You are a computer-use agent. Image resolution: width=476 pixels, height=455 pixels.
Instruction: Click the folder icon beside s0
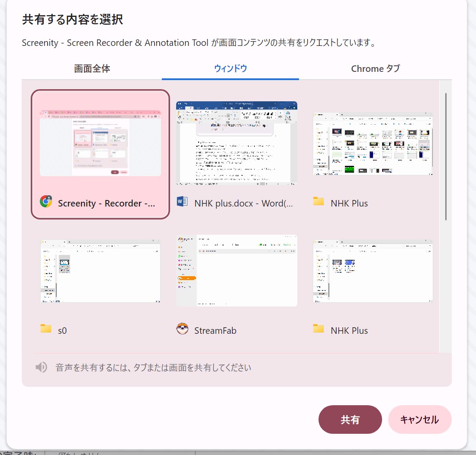(x=46, y=328)
